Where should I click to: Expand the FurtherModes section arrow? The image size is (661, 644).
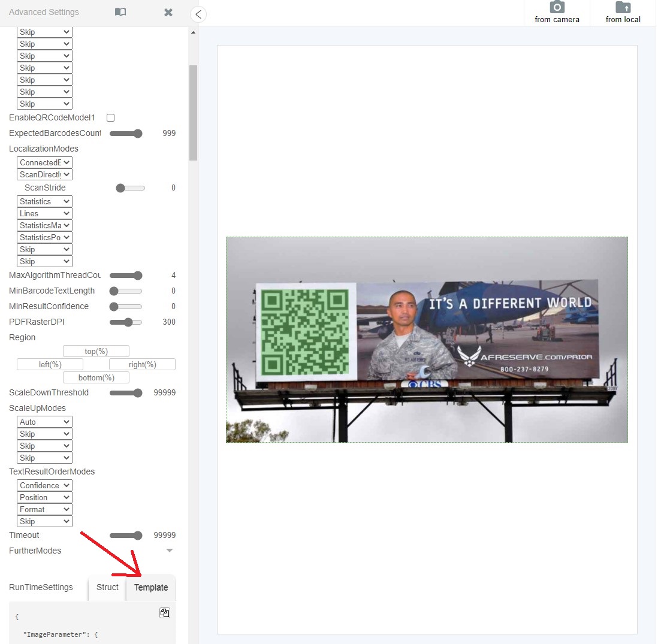(170, 551)
